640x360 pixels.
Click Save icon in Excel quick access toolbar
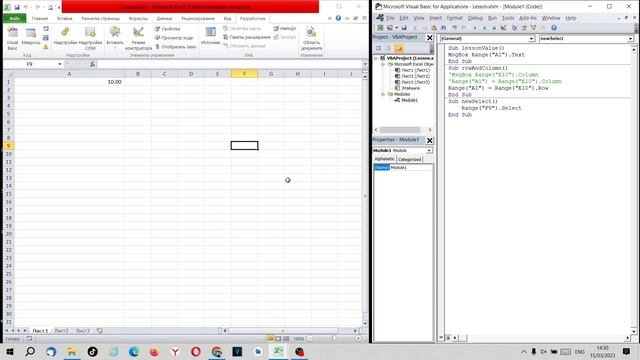(x=17, y=7)
